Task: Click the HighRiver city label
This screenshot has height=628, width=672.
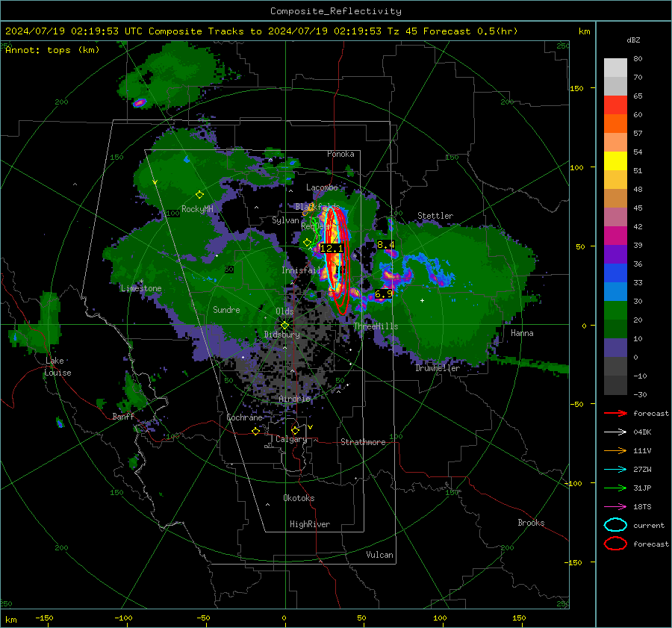Action: 310,524
